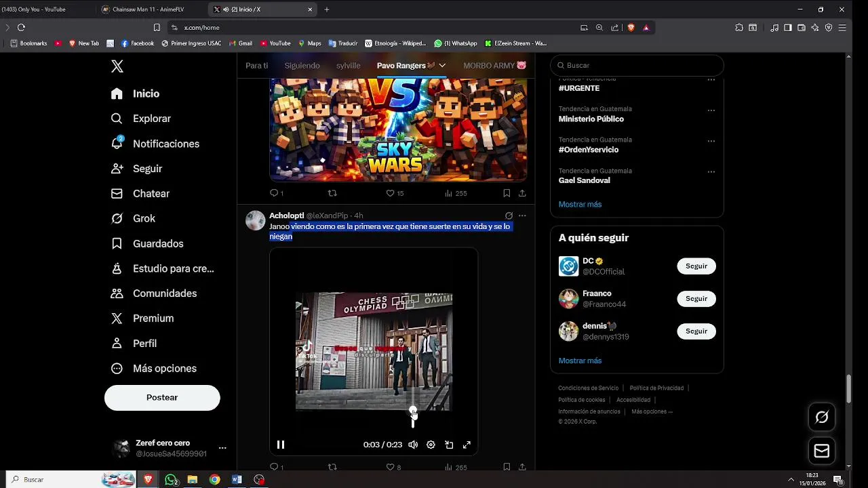Open Estudio para creadores entry
This screenshot has width=868, height=488.
click(163, 268)
